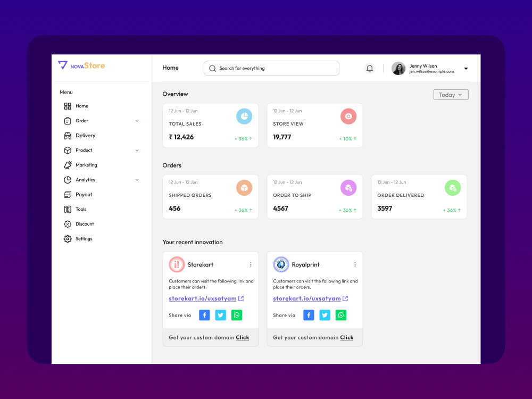Open Storekart external link icon

click(x=241, y=298)
